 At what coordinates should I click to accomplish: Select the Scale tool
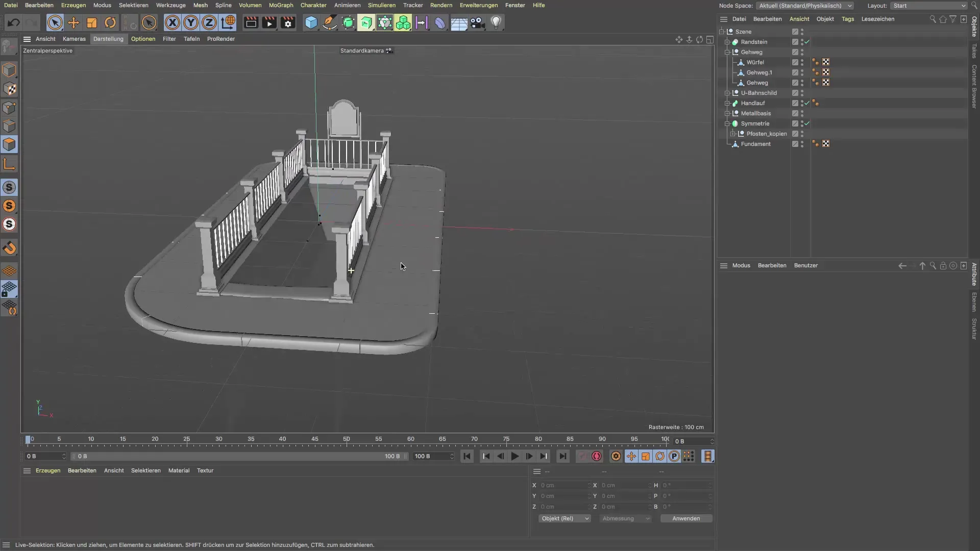[92, 22]
